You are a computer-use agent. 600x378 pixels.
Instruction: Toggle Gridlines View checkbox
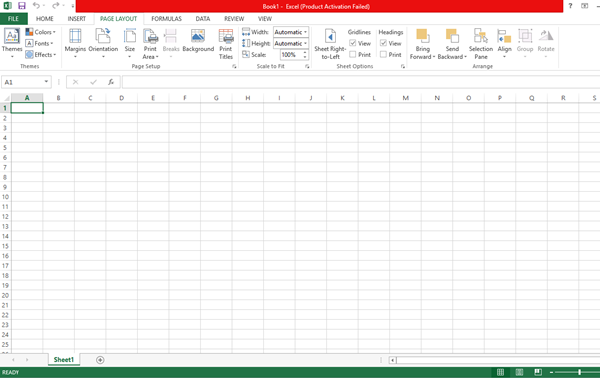pos(353,43)
